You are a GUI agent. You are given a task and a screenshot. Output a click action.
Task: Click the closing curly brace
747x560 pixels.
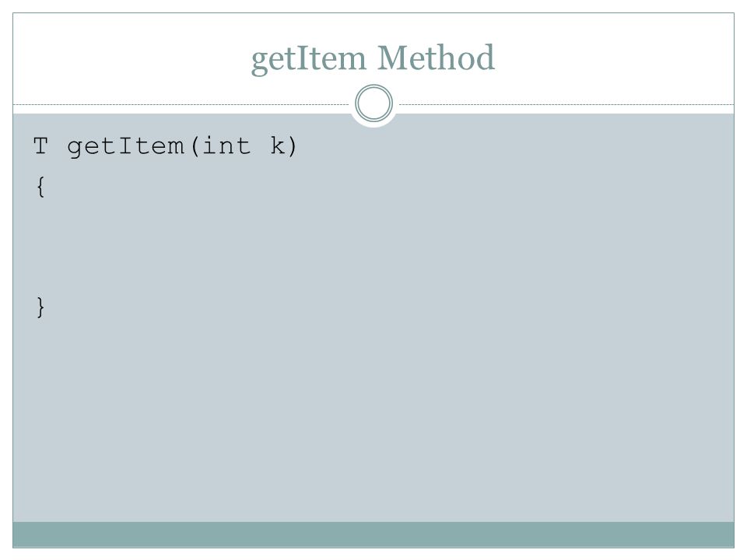pyautogui.click(x=40, y=307)
